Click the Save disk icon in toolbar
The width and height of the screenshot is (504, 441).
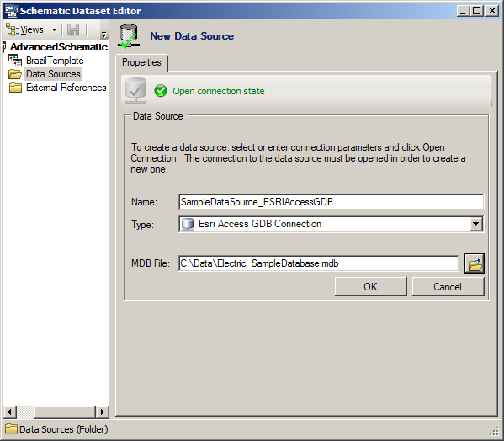pos(73,29)
